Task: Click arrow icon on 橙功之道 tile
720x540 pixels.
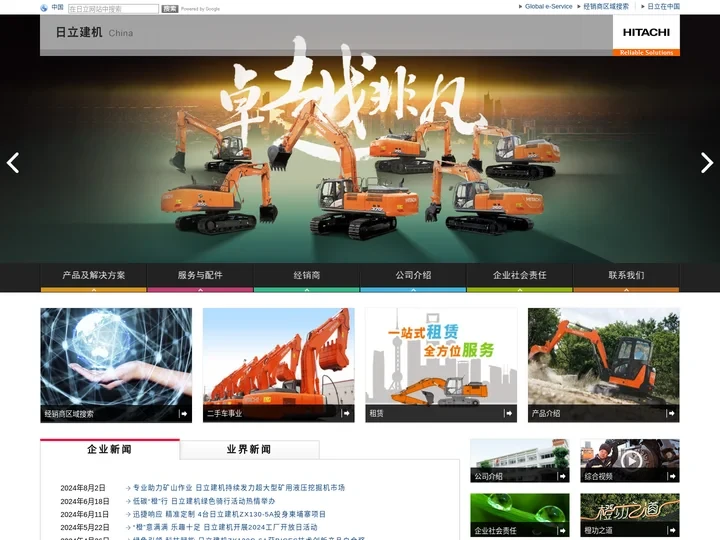Action: (672, 530)
